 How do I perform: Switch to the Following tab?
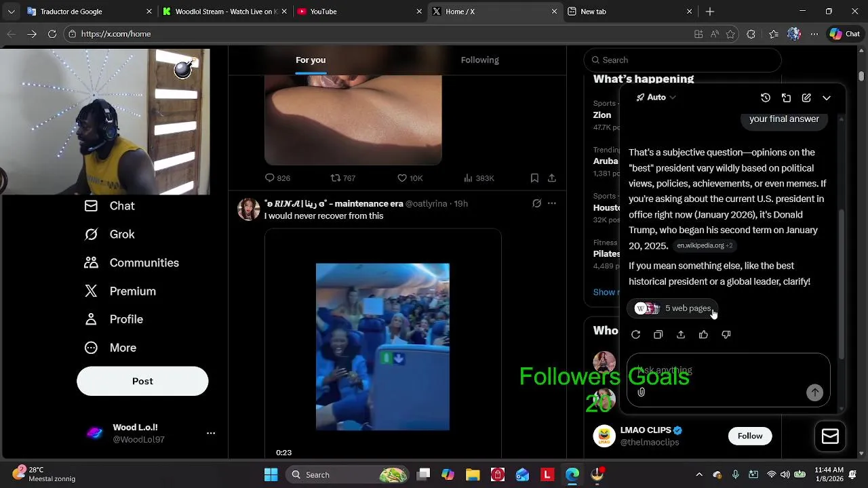tap(479, 60)
